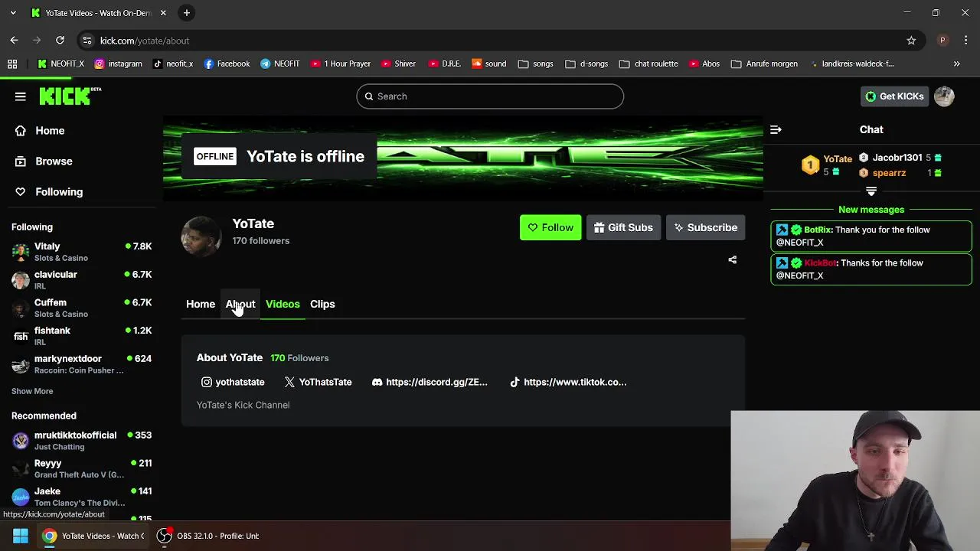Switch to the About tab
The height and width of the screenshot is (551, 980).
[x=240, y=304]
